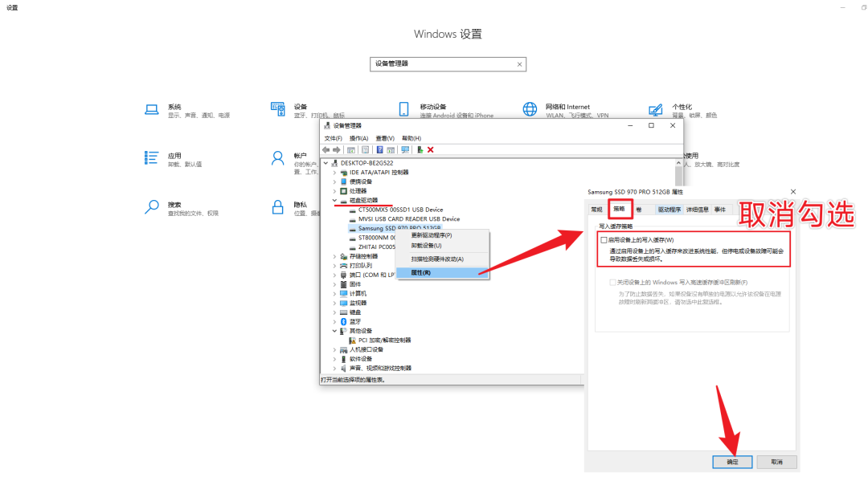
Task: Switch to the 驱动程序 tab
Action: click(x=669, y=210)
